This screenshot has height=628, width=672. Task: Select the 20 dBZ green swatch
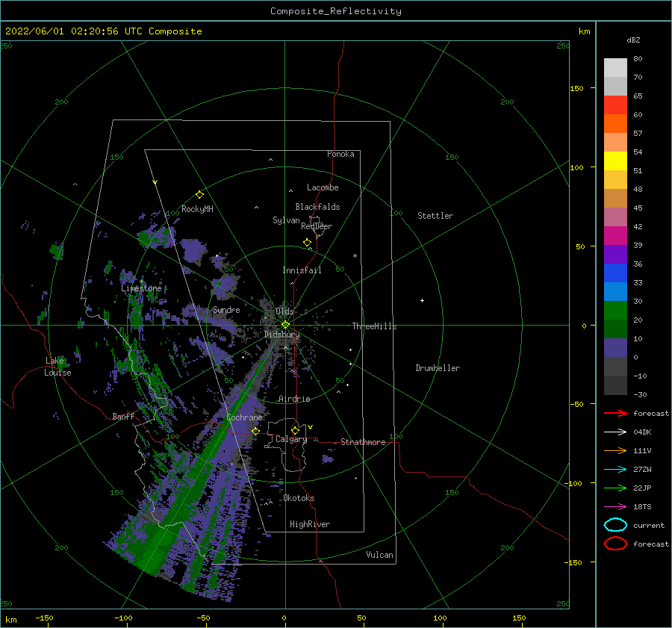(x=615, y=329)
